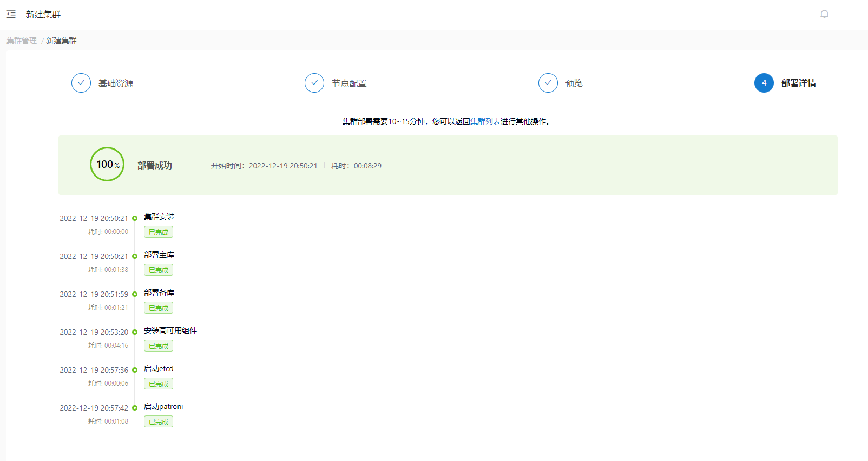868x461 pixels.
Task: Open the 集群管理 breadcrumb link
Action: pos(22,41)
